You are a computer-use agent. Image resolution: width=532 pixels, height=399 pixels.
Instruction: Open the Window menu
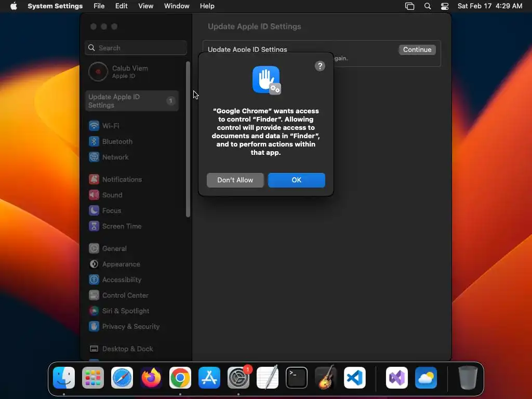(x=177, y=6)
